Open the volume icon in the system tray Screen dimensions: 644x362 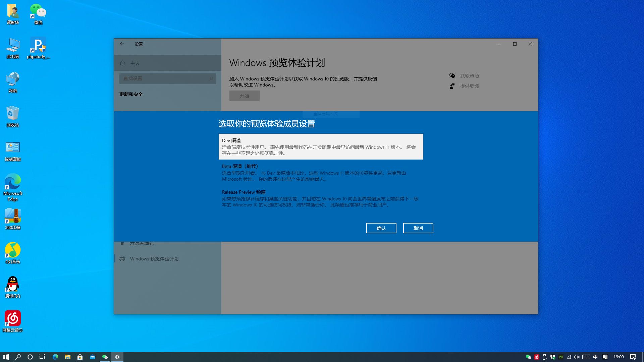tap(576, 357)
